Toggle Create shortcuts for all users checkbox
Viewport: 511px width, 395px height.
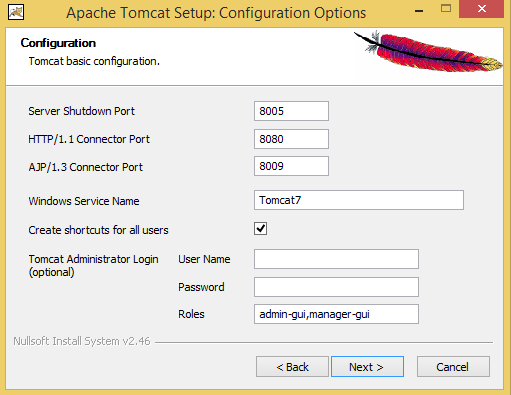click(x=260, y=229)
